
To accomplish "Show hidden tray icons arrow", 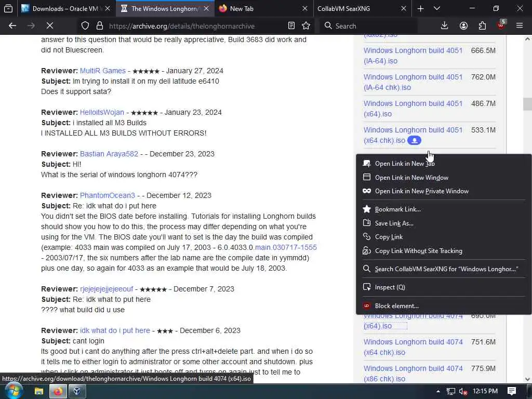I will pyautogui.click(x=438, y=391).
